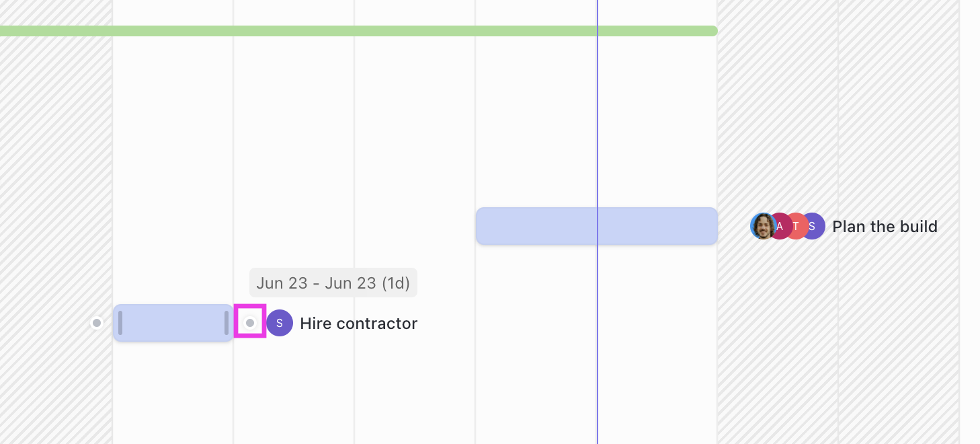Viewport: 980px width, 444px height.
Task: Select the Plan the build timeline bar
Action: (x=596, y=225)
